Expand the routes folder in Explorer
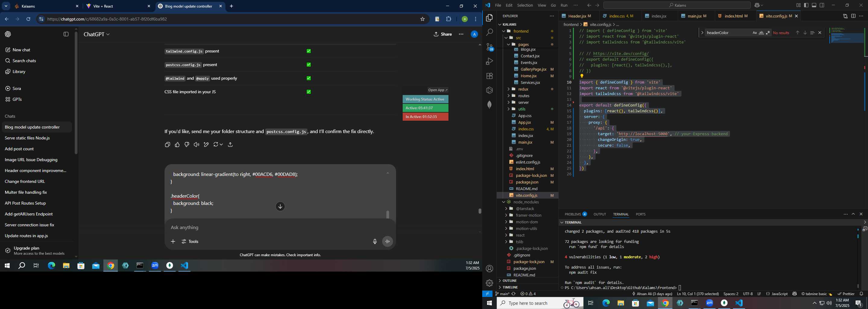868x309 pixels. (x=508, y=96)
